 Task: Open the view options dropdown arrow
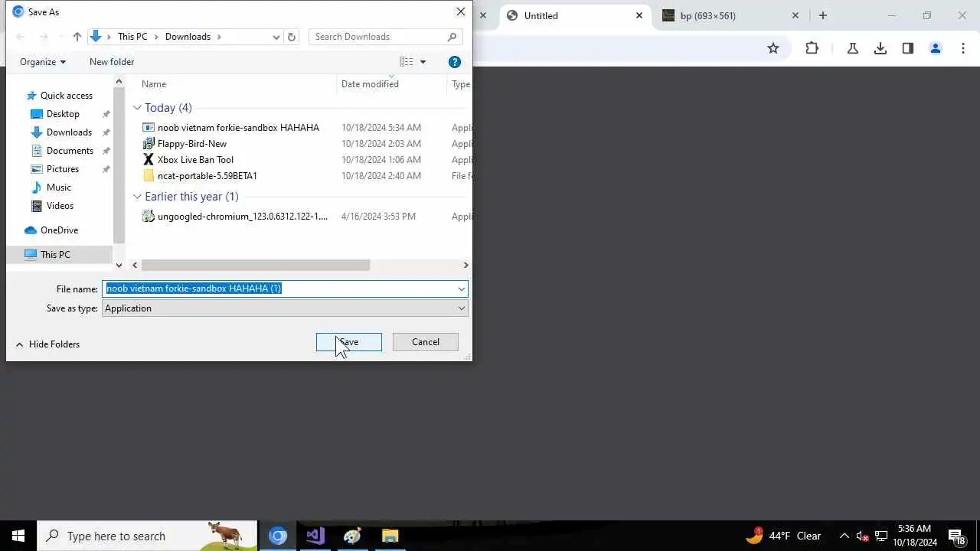(x=423, y=62)
